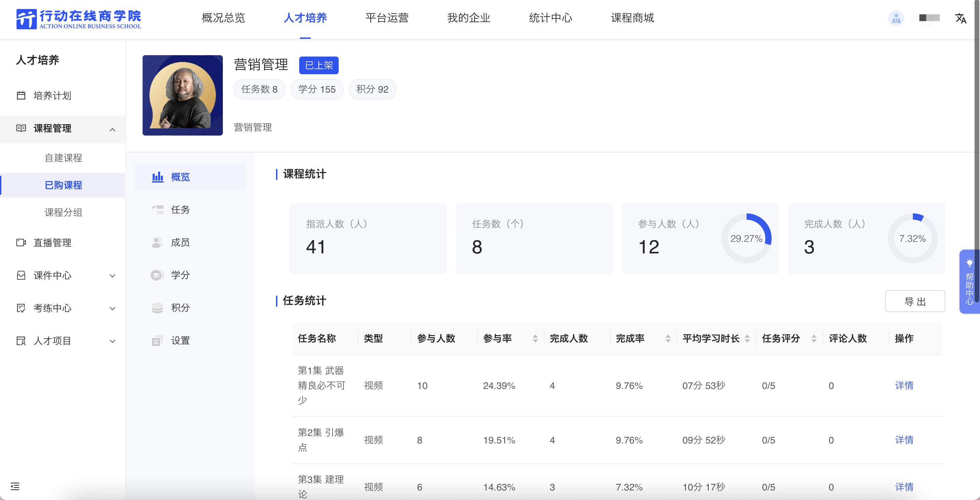
Task: Open the 人才培养 top navigation tab
Action: (305, 18)
